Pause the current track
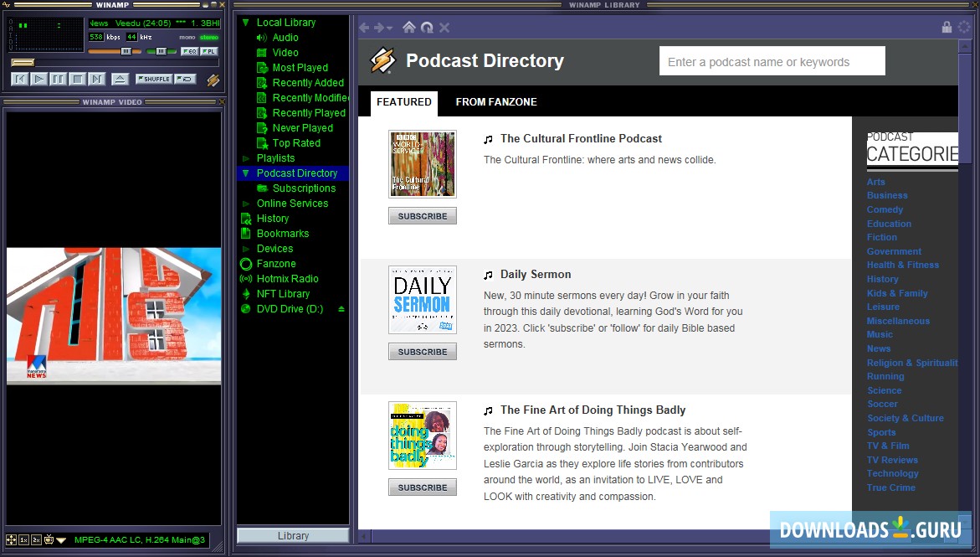The height and width of the screenshot is (557, 980). pyautogui.click(x=58, y=79)
